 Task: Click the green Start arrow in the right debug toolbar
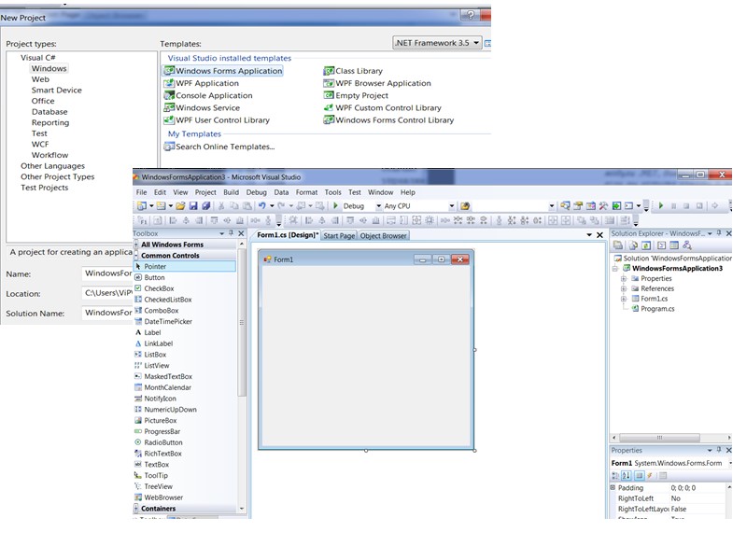(661, 205)
